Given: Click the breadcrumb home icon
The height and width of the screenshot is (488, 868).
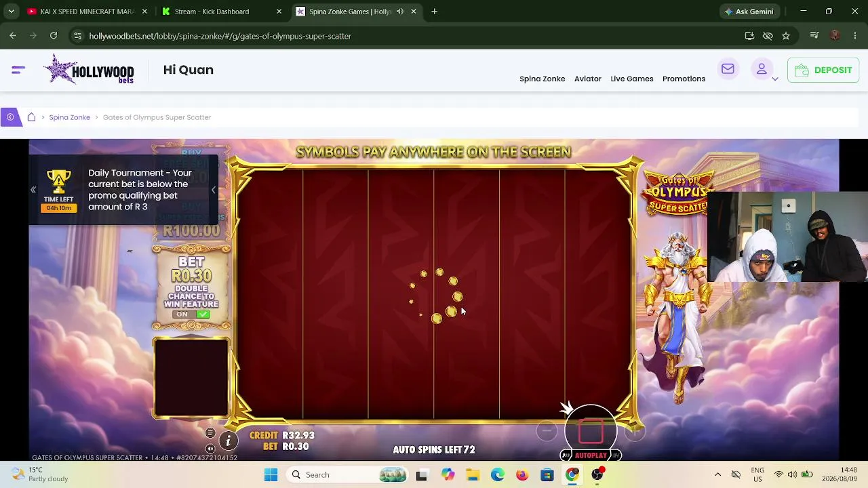Looking at the screenshot, I should tap(31, 117).
